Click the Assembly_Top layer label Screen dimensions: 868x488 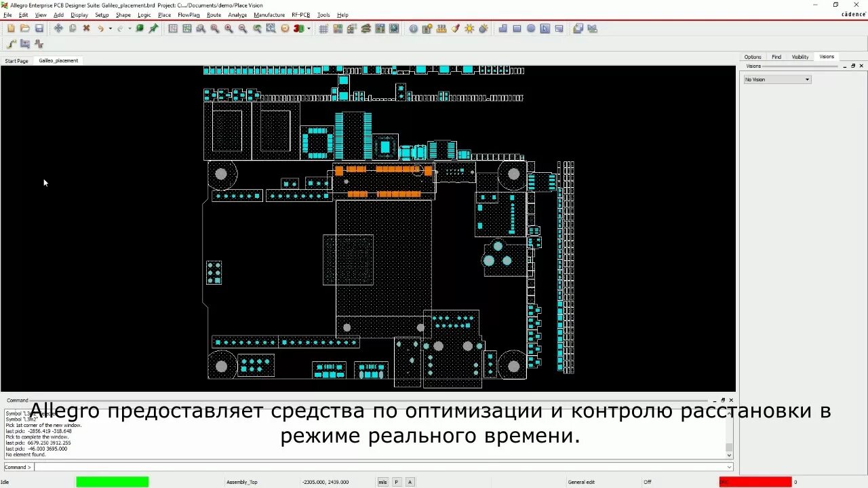click(x=242, y=482)
